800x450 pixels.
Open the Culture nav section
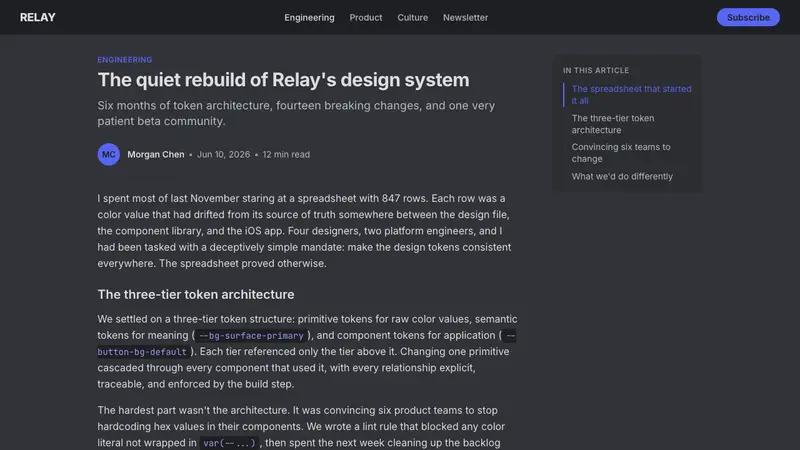pos(412,17)
